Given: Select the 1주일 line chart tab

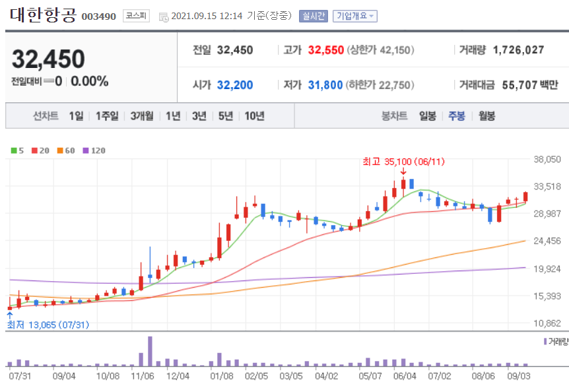Looking at the screenshot, I should (x=107, y=115).
